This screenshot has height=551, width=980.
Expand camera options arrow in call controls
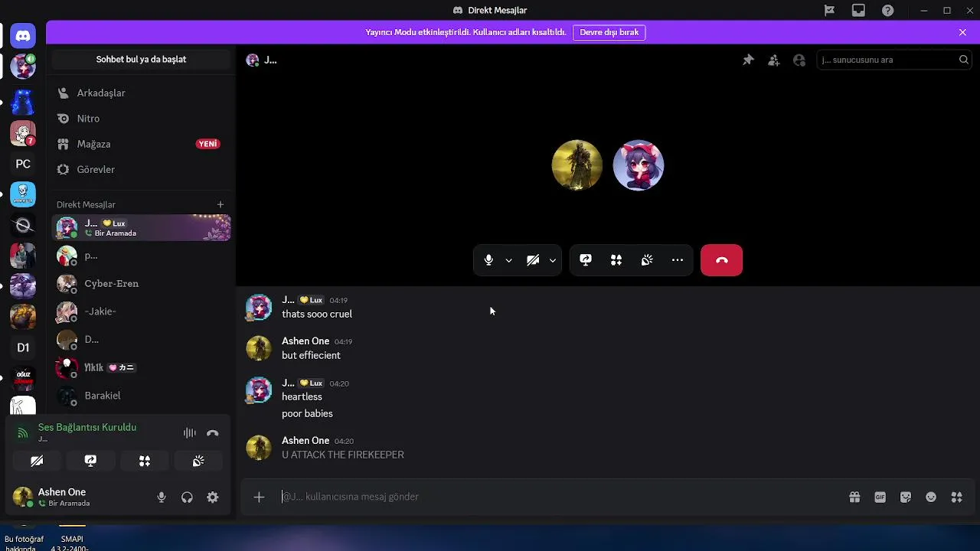553,260
